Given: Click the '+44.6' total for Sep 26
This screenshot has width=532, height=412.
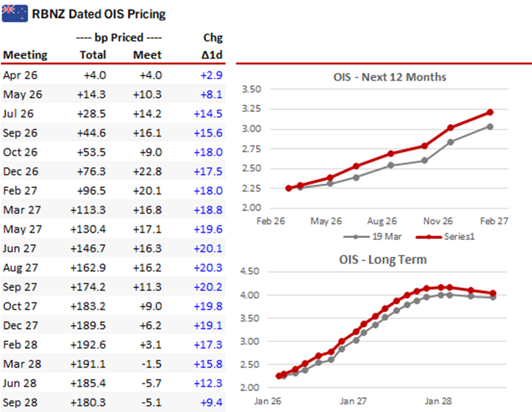Looking at the screenshot, I should pyautogui.click(x=91, y=133).
